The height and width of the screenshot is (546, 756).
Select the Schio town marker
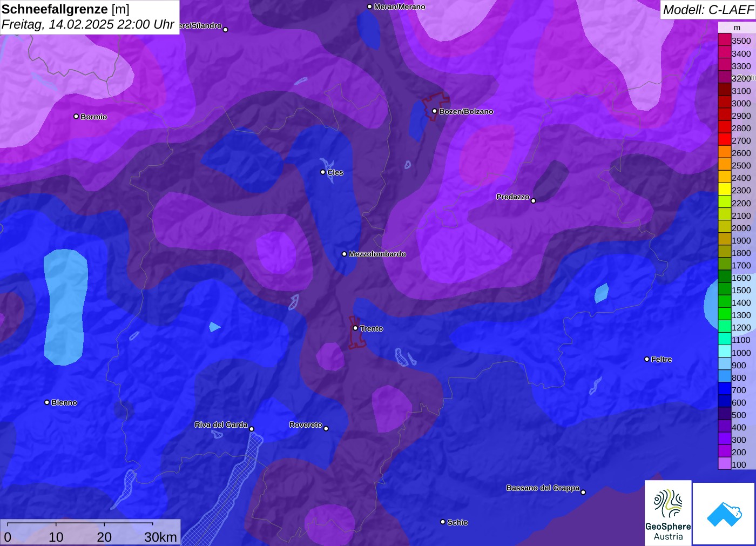point(443,522)
